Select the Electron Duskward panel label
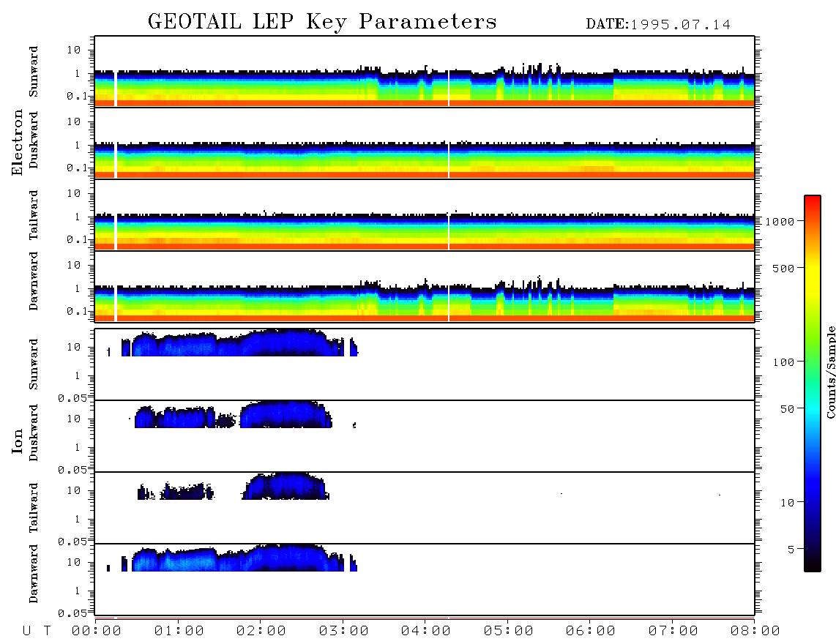This screenshot has height=644, width=836. [34, 140]
